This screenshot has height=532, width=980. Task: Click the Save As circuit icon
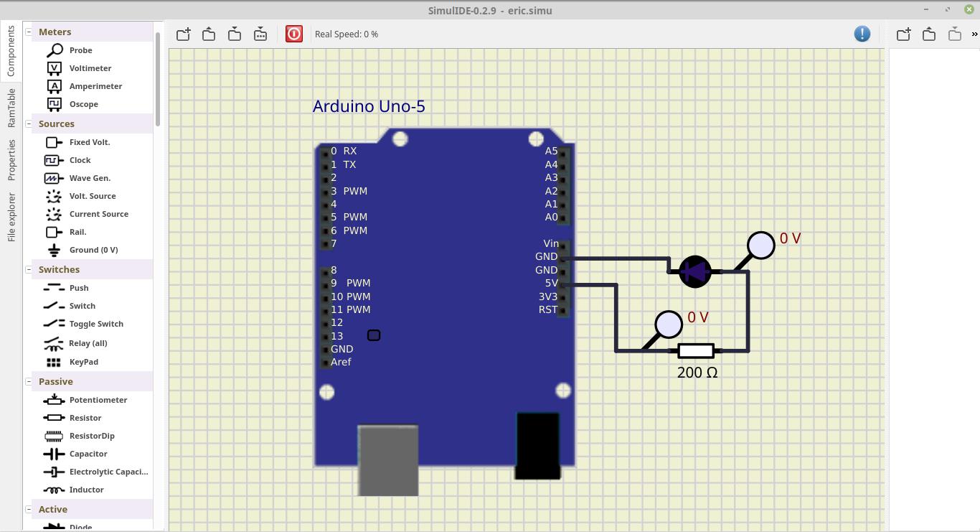pyautogui.click(x=260, y=34)
